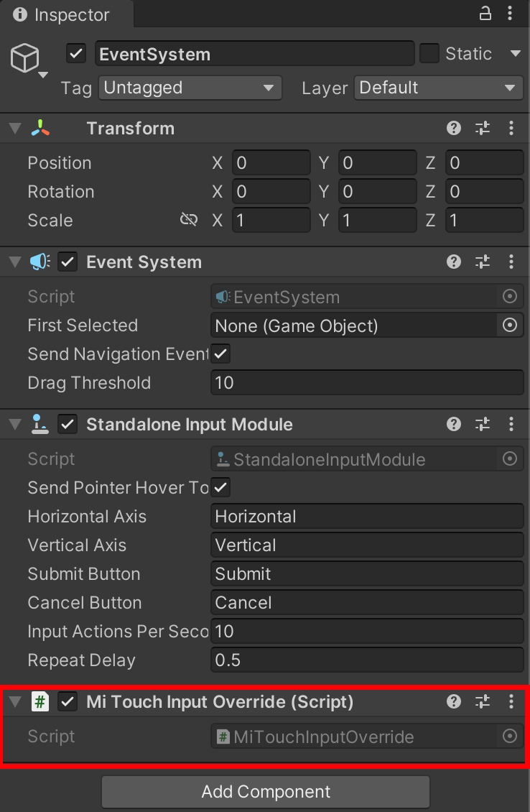530x812 pixels.
Task: Uncheck the Standalone Input Module enabled checkbox
Action: click(x=68, y=424)
